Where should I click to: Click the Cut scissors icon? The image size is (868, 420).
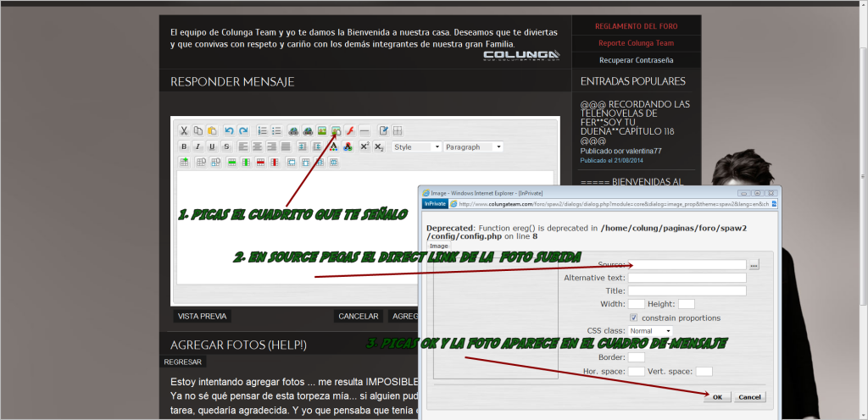pyautogui.click(x=183, y=130)
